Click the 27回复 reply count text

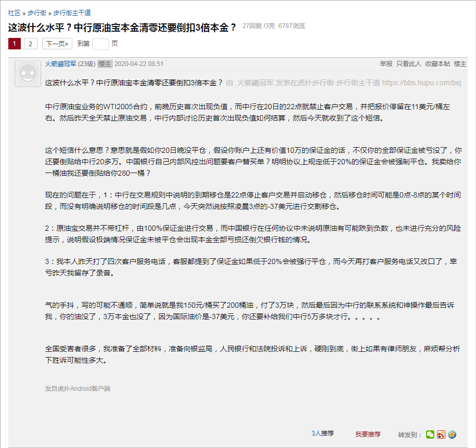[252, 26]
